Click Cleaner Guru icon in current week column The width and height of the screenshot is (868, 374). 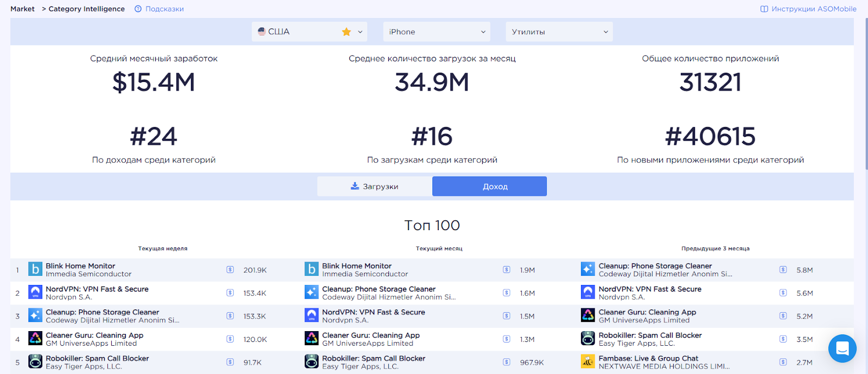(35, 339)
